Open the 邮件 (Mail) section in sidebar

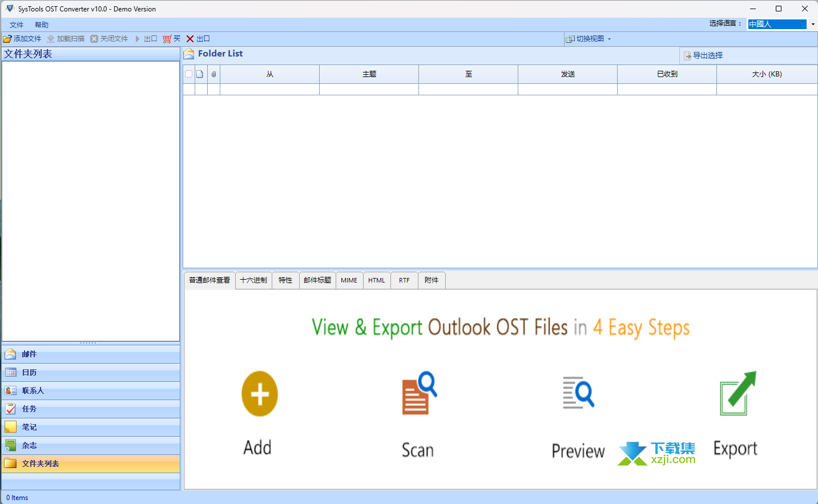(x=91, y=354)
